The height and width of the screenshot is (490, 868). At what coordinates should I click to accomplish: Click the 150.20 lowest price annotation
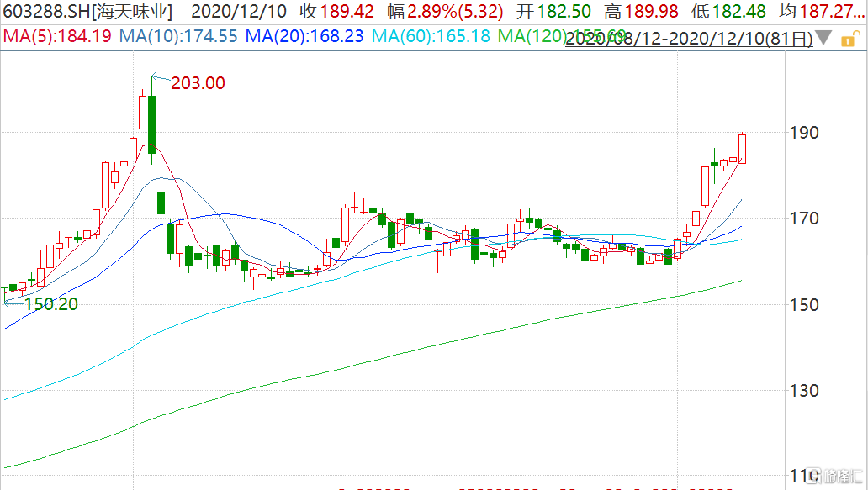pyautogui.click(x=51, y=304)
